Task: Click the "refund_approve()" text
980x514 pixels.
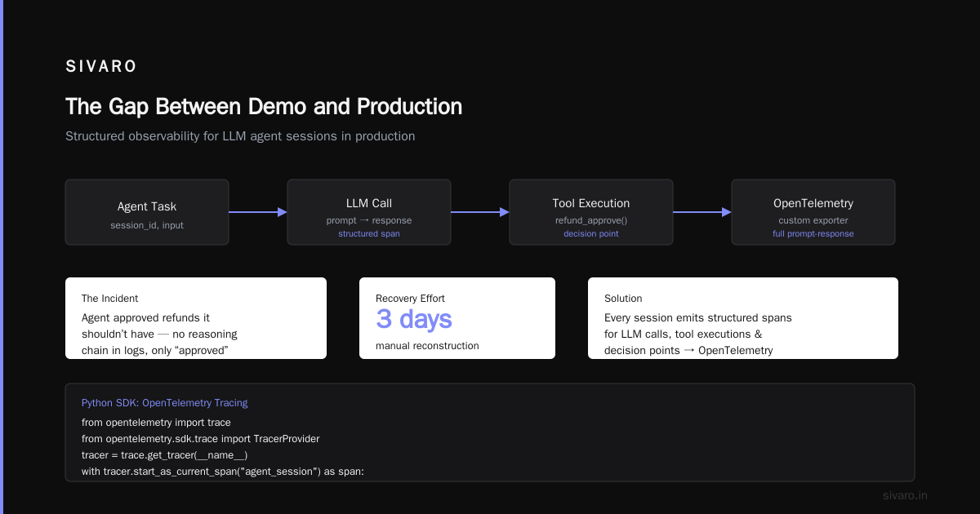Action: pyautogui.click(x=591, y=220)
